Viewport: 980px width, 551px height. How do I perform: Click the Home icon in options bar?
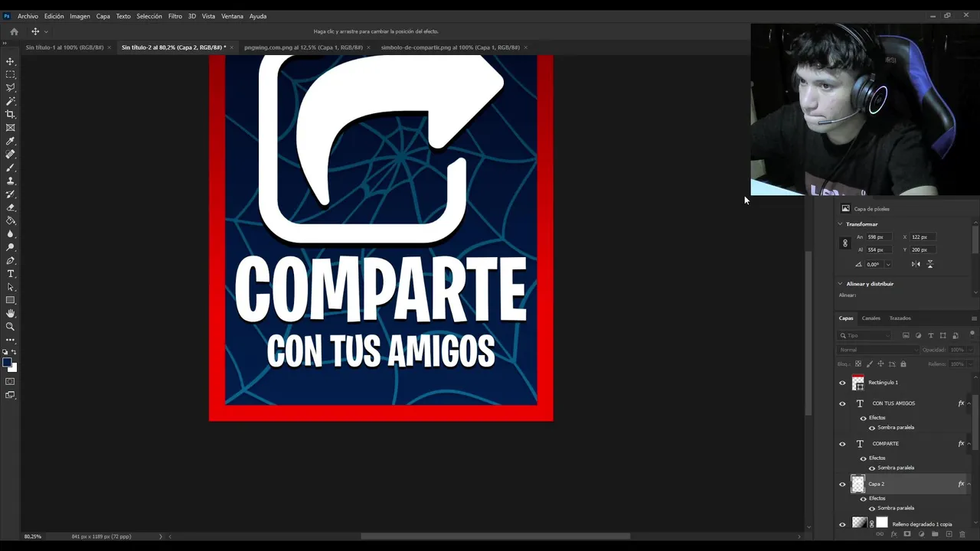tap(14, 31)
